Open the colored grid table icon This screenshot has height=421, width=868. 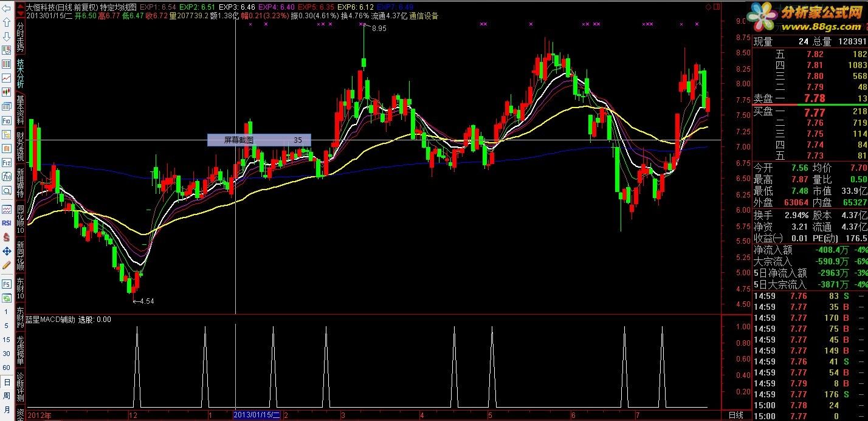tap(7, 64)
